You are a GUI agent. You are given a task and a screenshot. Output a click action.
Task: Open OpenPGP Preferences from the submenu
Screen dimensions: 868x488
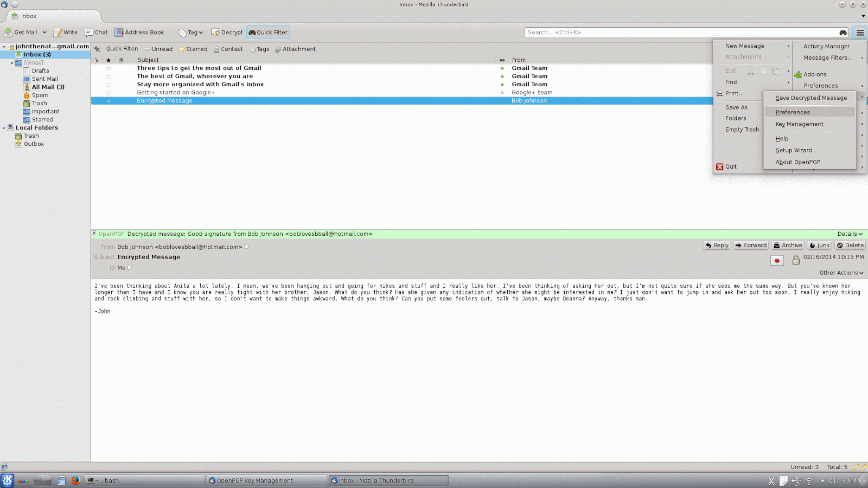(x=810, y=112)
